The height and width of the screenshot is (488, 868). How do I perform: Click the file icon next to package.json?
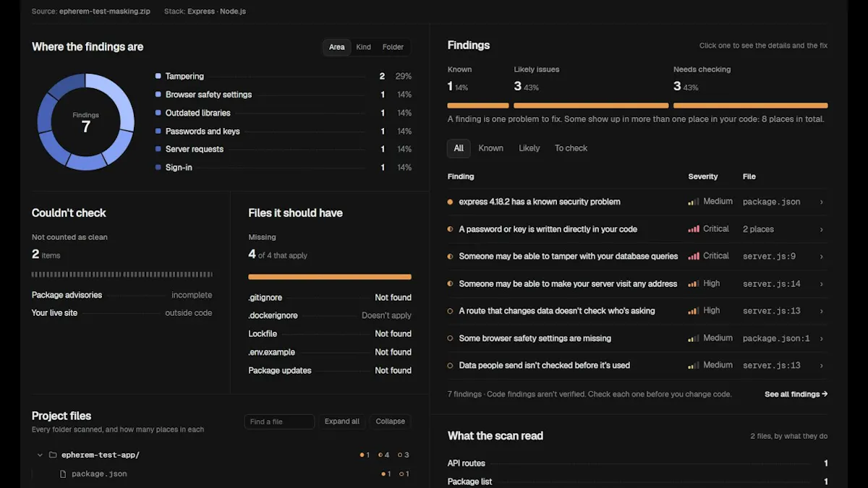(x=62, y=474)
